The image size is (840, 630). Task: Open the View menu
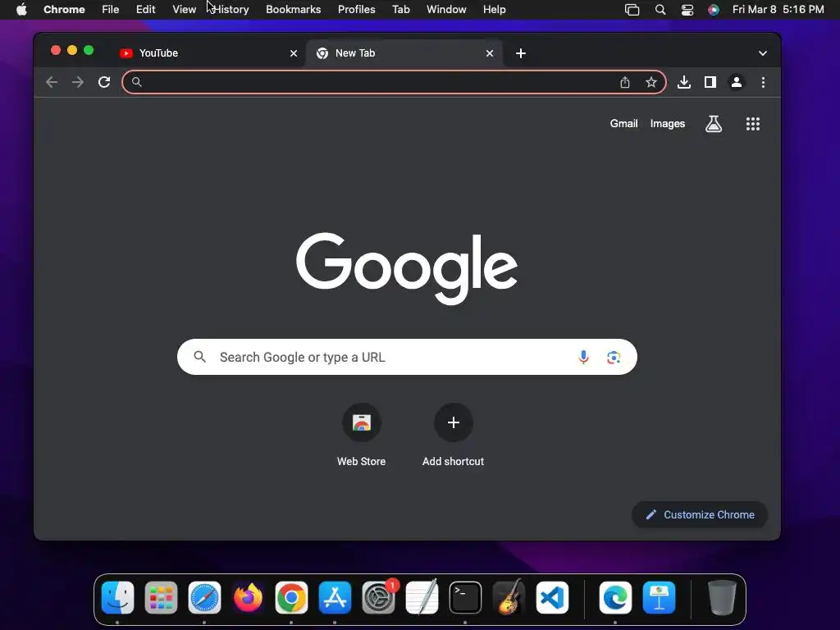pos(184,10)
